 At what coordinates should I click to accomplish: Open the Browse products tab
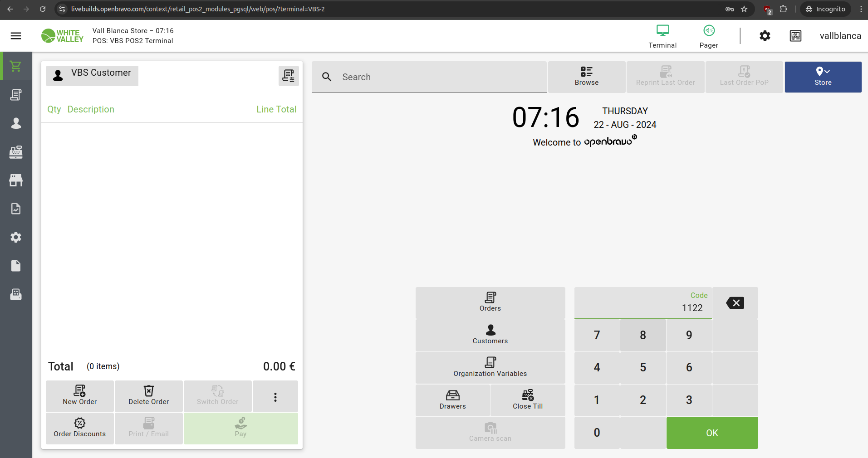586,77
